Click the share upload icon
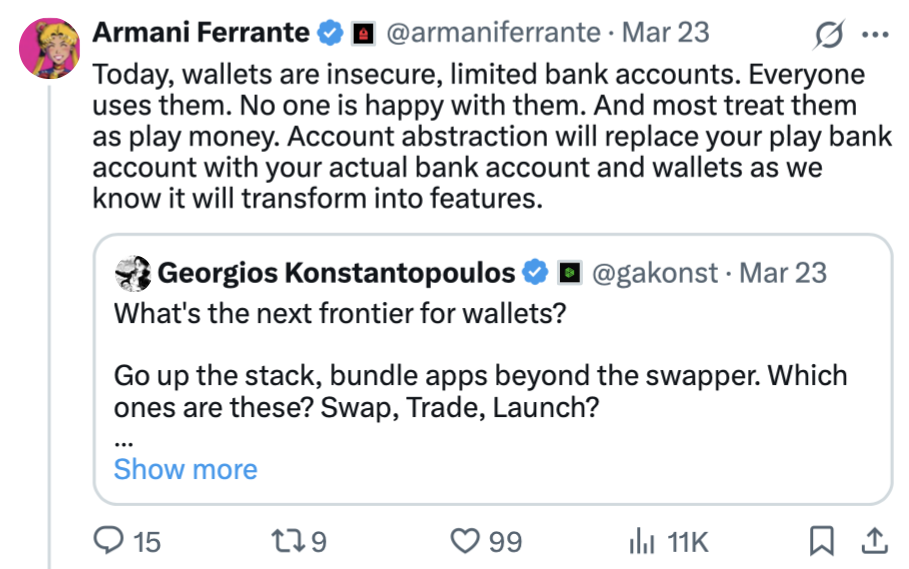Image resolution: width=909 pixels, height=569 pixels. (873, 541)
